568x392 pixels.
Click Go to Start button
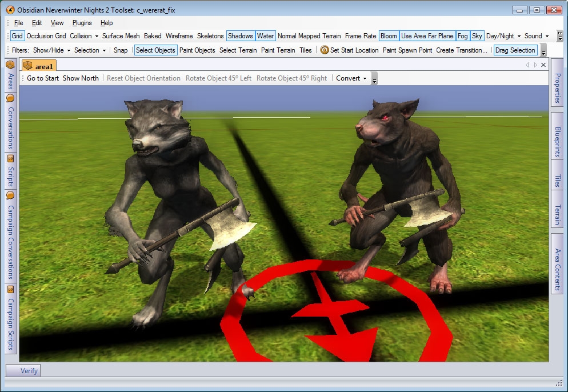coord(43,78)
